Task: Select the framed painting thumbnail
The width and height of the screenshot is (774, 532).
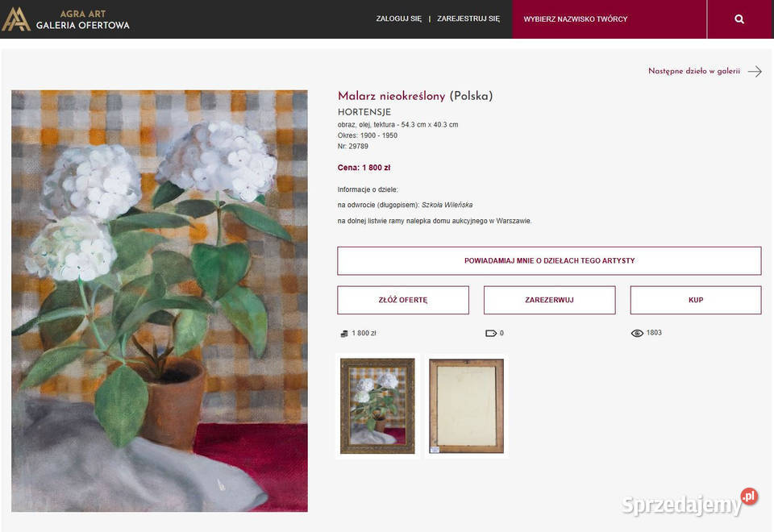Action: pos(377,405)
